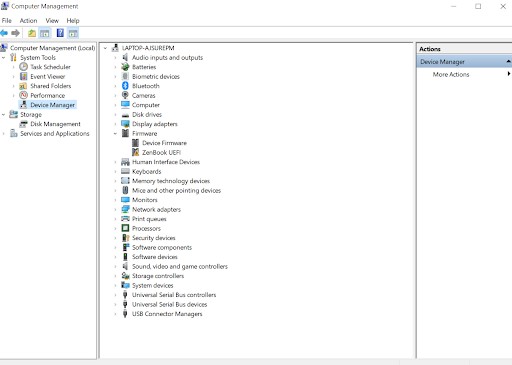Click the Disk Management icon
Viewport: 512px width, 365px height.
[x=23, y=124]
